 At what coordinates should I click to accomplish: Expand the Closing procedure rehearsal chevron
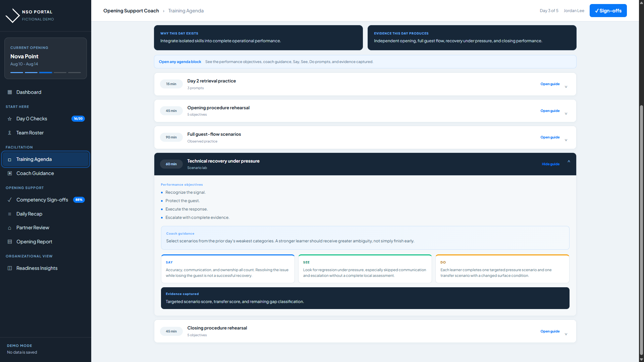tap(566, 334)
